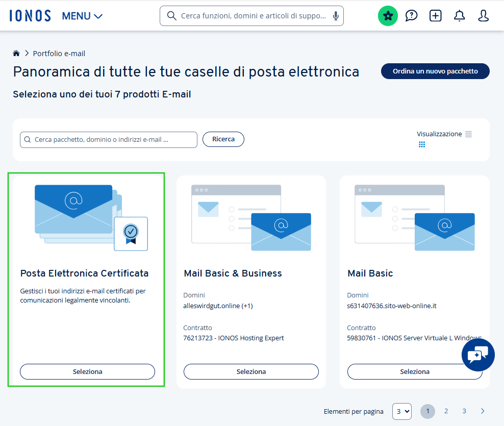Click Ordina un nuovo pacchetto button
The height and width of the screenshot is (426, 504).
435,71
